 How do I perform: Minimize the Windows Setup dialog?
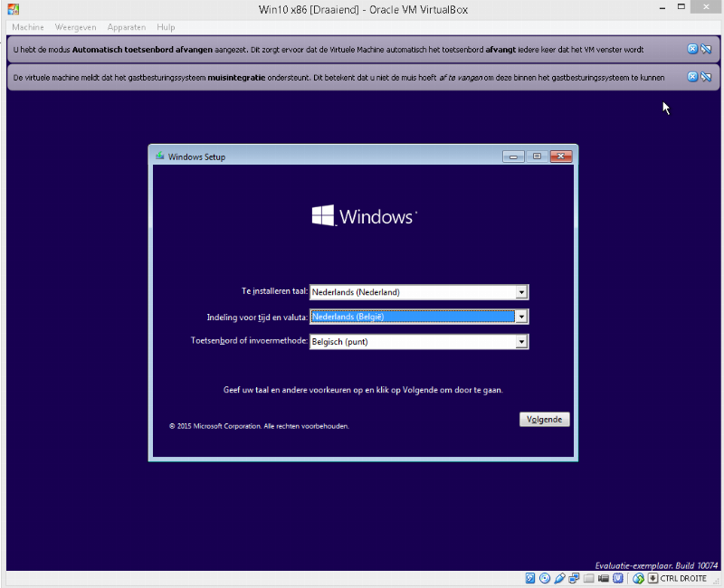(x=513, y=156)
